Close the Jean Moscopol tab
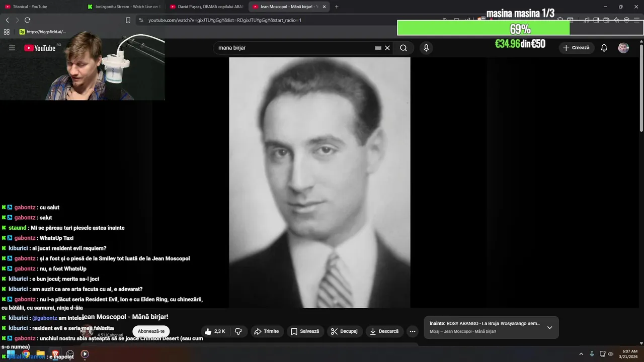This screenshot has width=644, height=362. click(324, 7)
